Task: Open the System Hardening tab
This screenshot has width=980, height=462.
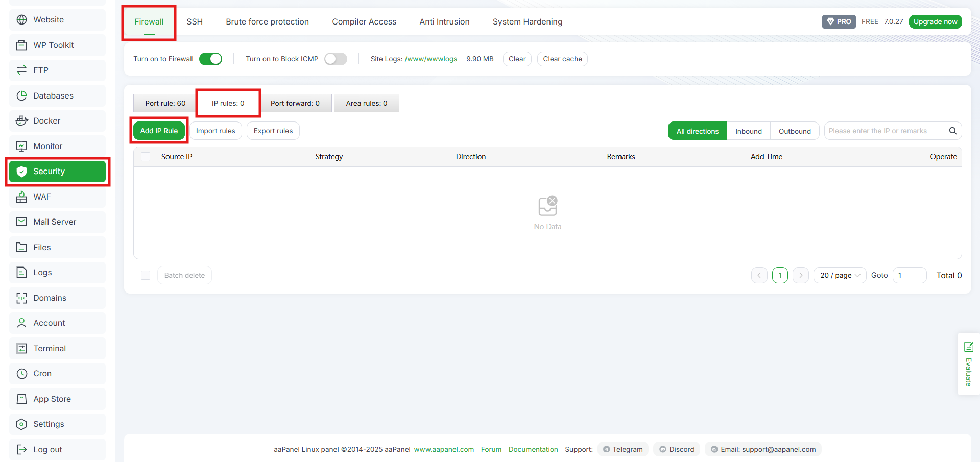Action: point(528,22)
